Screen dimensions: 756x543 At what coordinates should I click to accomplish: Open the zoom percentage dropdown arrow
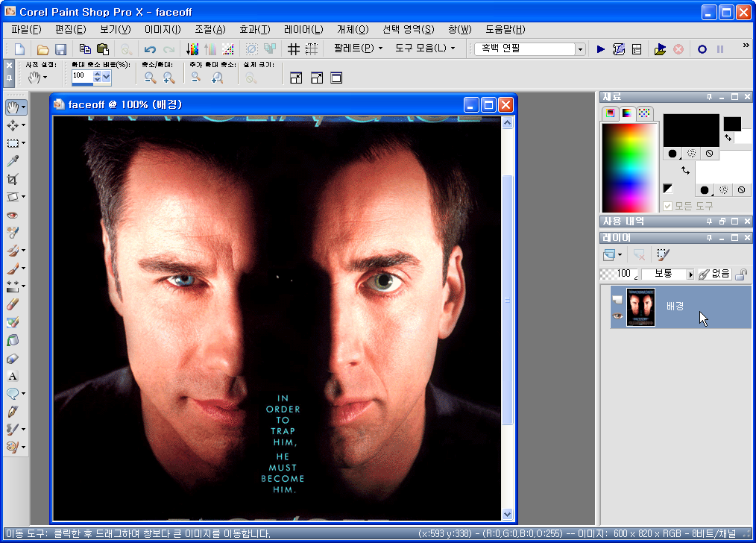pos(106,77)
